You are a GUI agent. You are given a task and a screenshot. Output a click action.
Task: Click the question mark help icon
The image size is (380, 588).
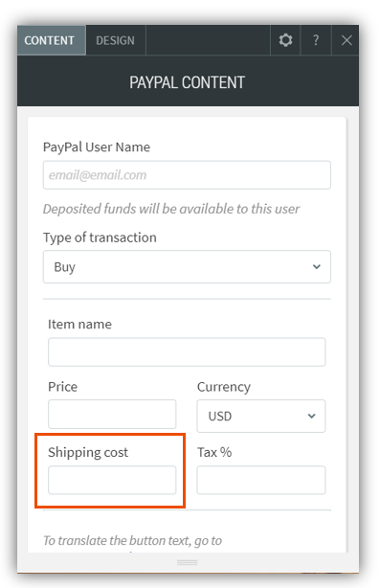(316, 40)
